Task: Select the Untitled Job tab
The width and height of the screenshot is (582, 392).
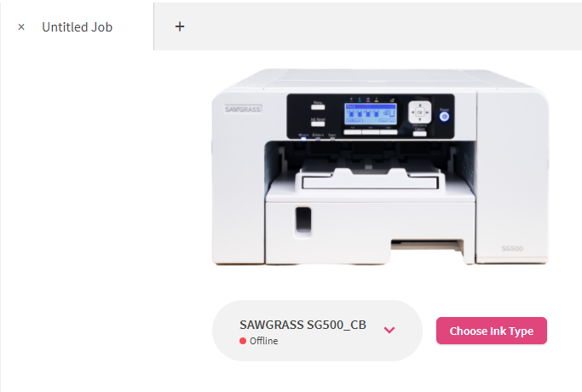Action: point(77,27)
